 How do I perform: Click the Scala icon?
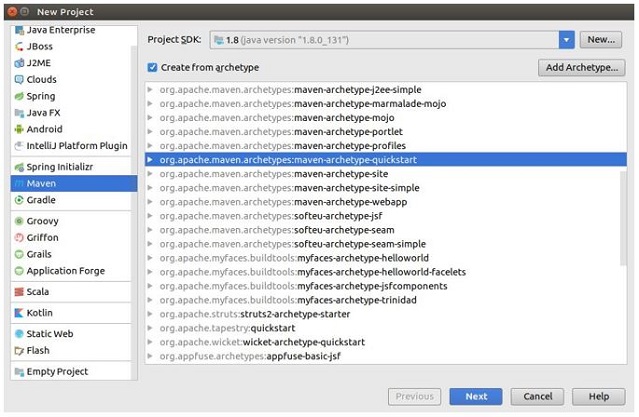tap(19, 292)
